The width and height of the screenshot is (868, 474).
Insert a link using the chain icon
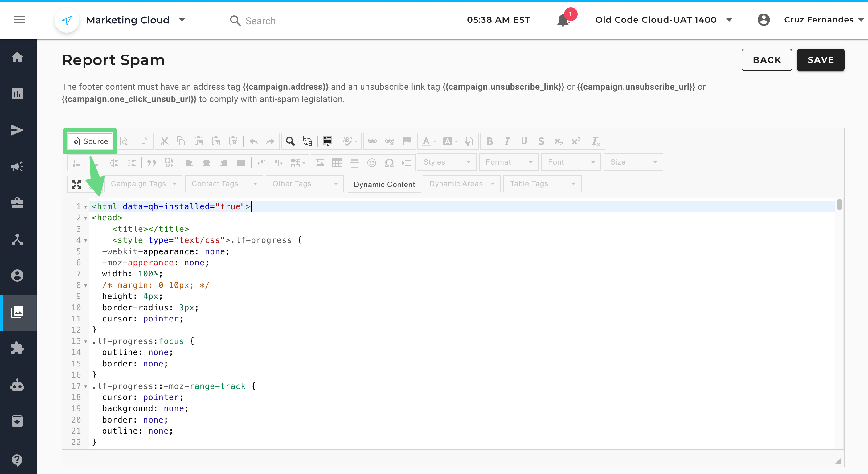pyautogui.click(x=372, y=141)
